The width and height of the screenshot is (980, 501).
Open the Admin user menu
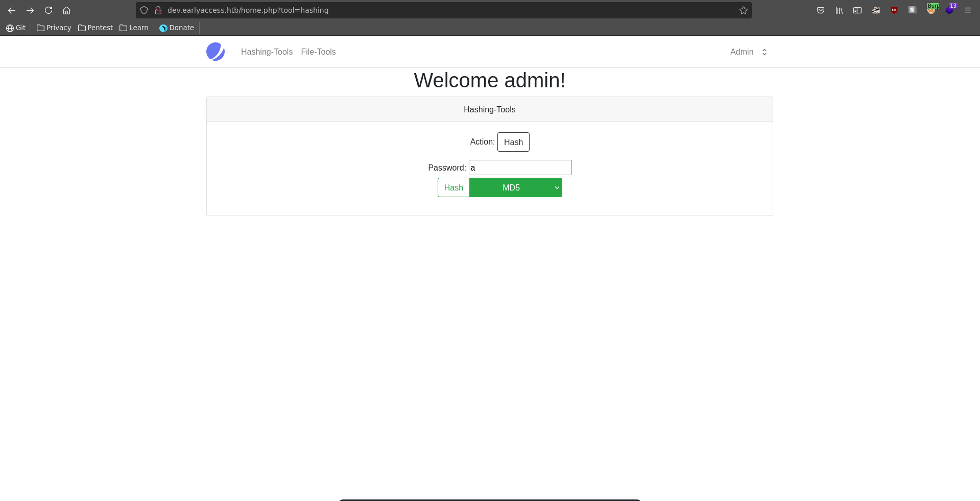click(748, 52)
